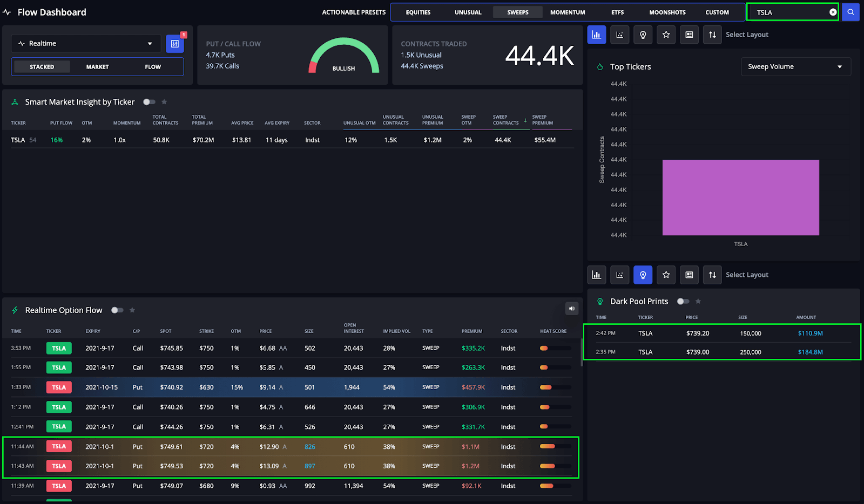
Task: Mute sound with the speaker icon
Action: 572,309
